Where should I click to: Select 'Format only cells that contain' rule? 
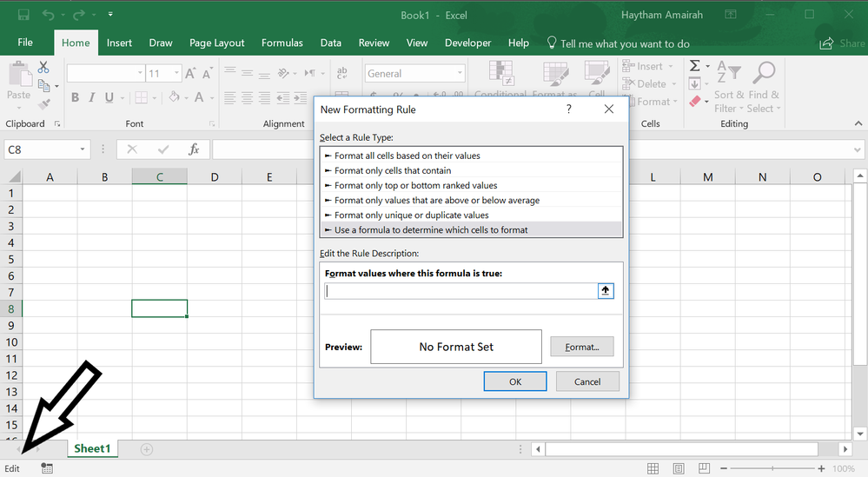393,170
